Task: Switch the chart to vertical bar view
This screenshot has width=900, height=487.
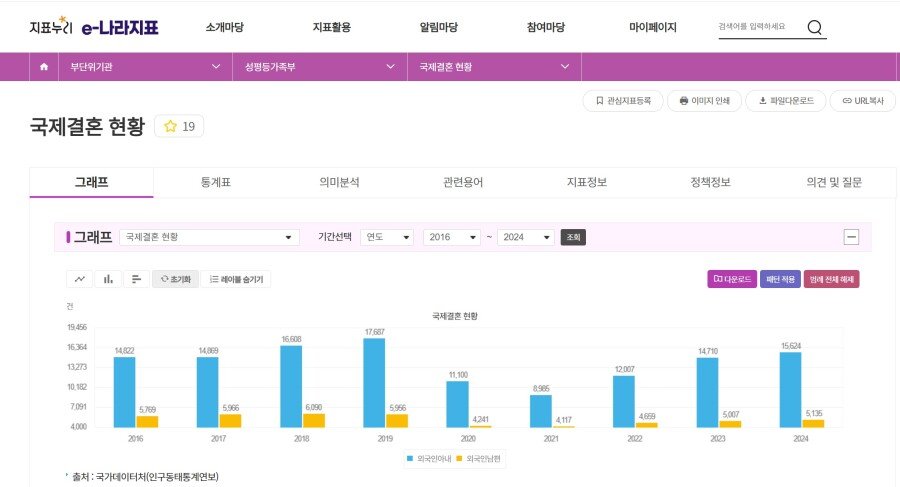Action: pyautogui.click(x=108, y=279)
